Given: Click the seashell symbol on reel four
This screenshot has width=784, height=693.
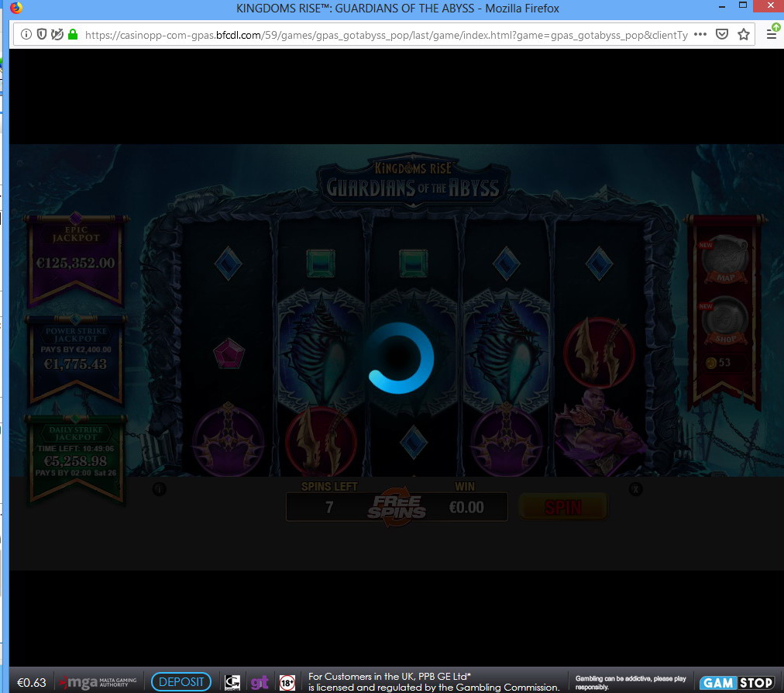Looking at the screenshot, I should point(507,351).
